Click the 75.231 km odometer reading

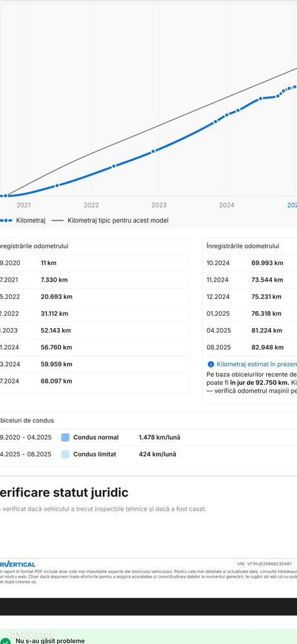(x=266, y=297)
